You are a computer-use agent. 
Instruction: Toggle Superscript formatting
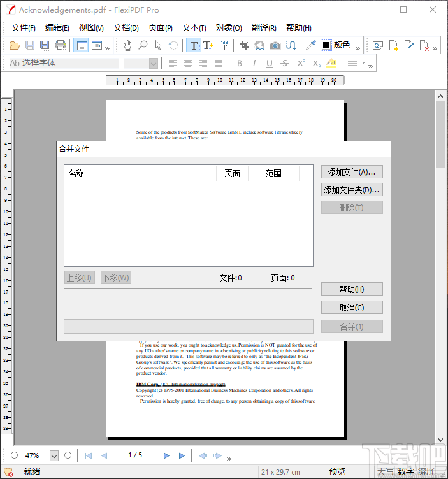pyautogui.click(x=301, y=63)
